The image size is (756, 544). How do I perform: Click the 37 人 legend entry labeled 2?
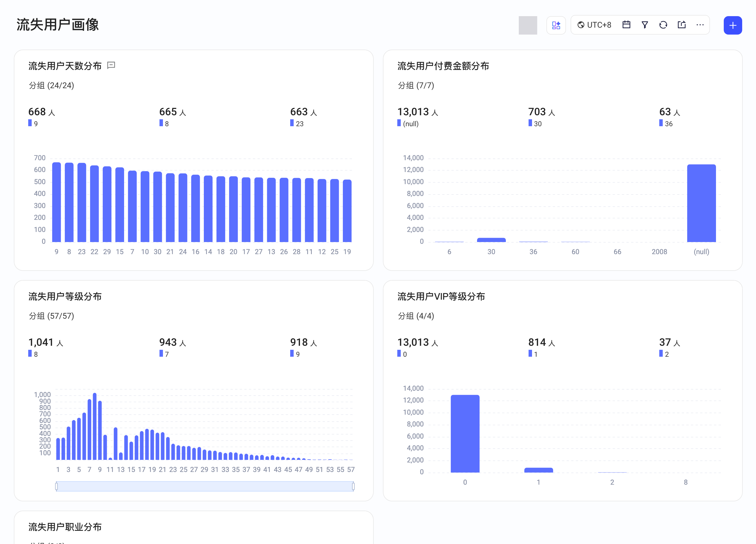(x=669, y=347)
